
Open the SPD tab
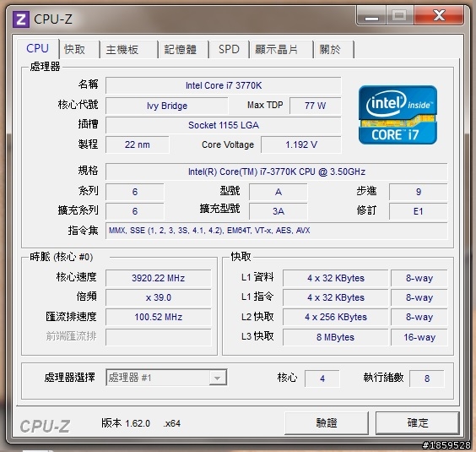(229, 49)
